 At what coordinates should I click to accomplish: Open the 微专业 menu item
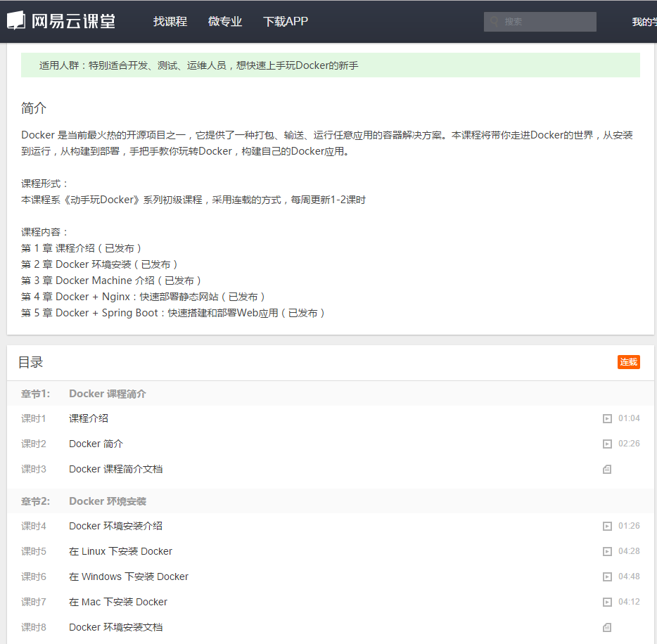[224, 21]
